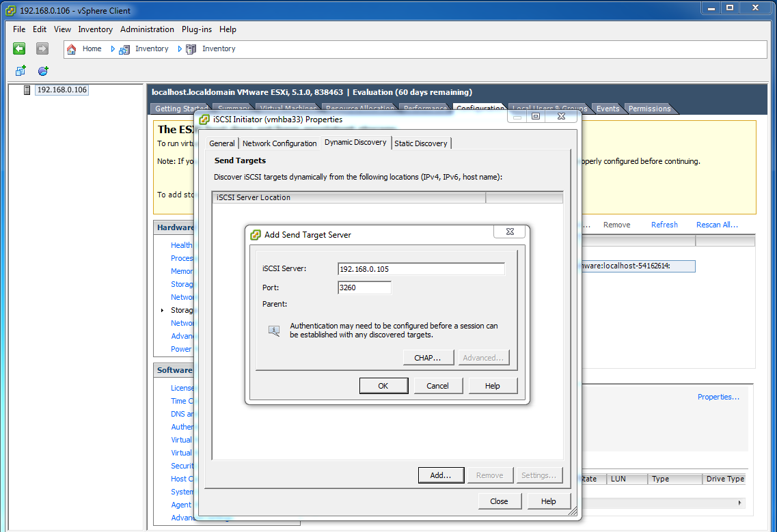Click the Add Send Target Server dialog icon
The image size is (777, 532).
click(x=256, y=235)
